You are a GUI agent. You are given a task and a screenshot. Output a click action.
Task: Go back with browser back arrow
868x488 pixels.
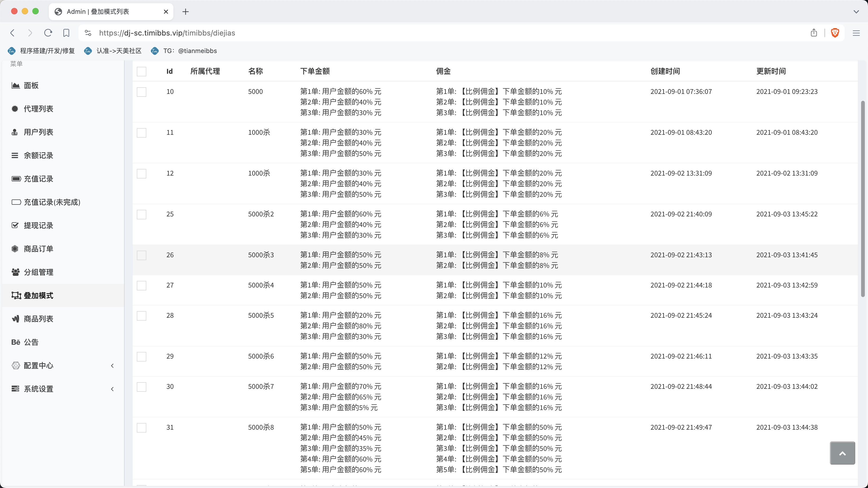coord(12,33)
